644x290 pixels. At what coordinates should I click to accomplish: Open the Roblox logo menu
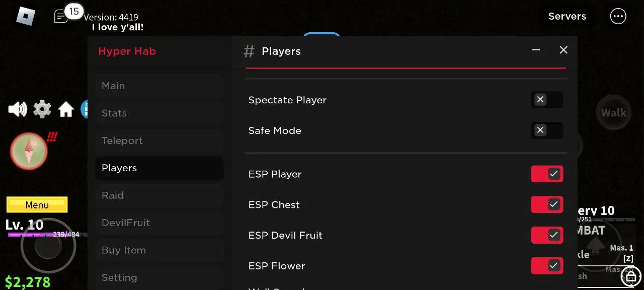click(25, 16)
